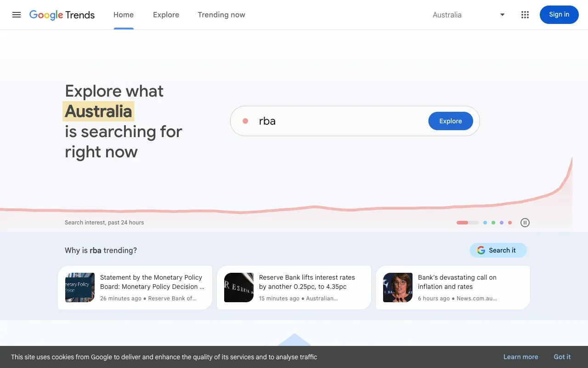The height and width of the screenshot is (368, 588).
Task: Click the blue Explore button
Action: pyautogui.click(x=451, y=121)
